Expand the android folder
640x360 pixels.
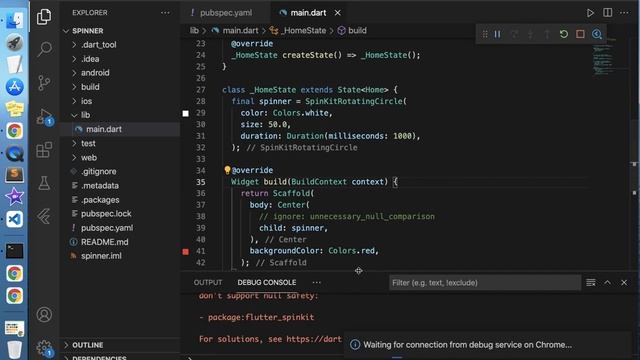tap(120, 73)
